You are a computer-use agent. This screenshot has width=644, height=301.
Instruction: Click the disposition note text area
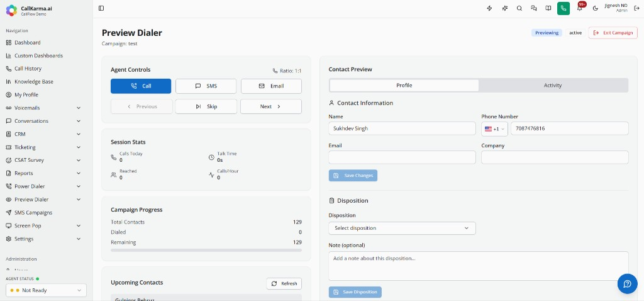tap(479, 266)
